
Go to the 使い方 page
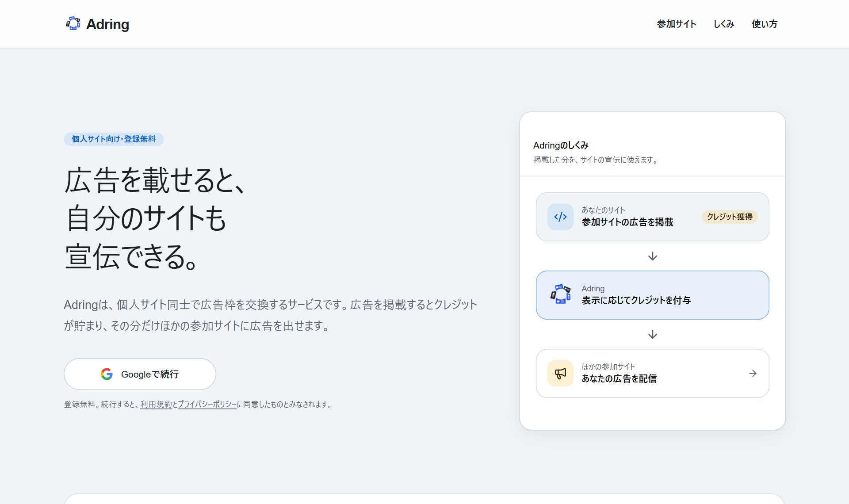[x=765, y=24]
